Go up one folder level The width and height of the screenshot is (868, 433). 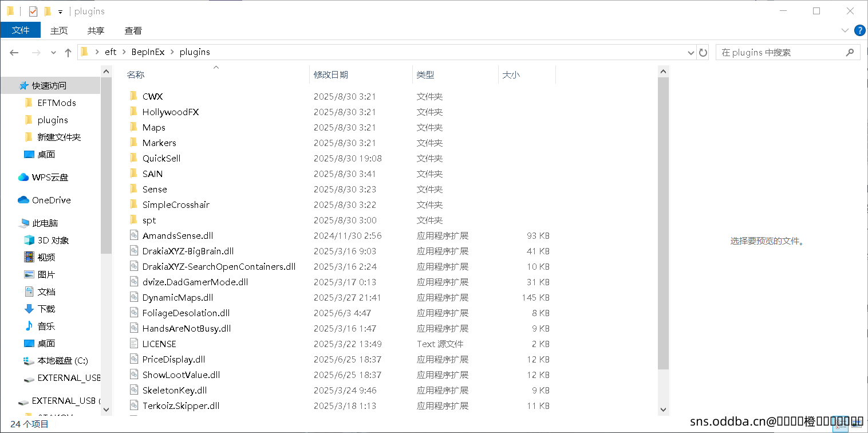pos(68,52)
